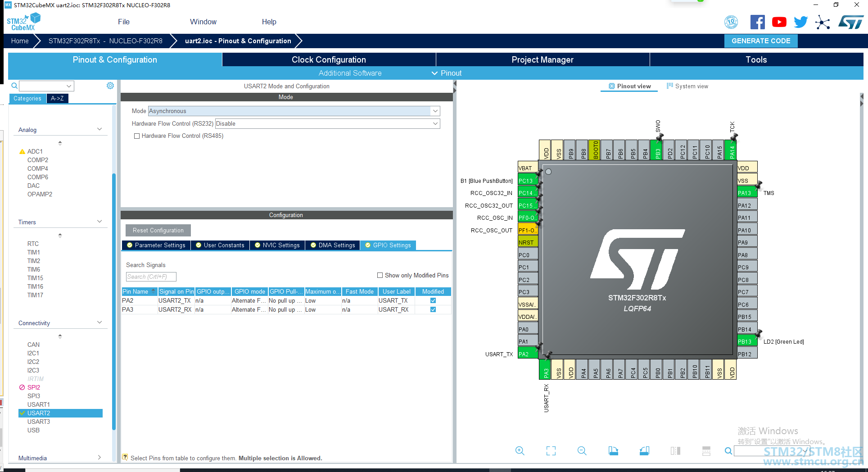Open the ST community network icon
Screen dimensions: 868x472
click(x=823, y=22)
